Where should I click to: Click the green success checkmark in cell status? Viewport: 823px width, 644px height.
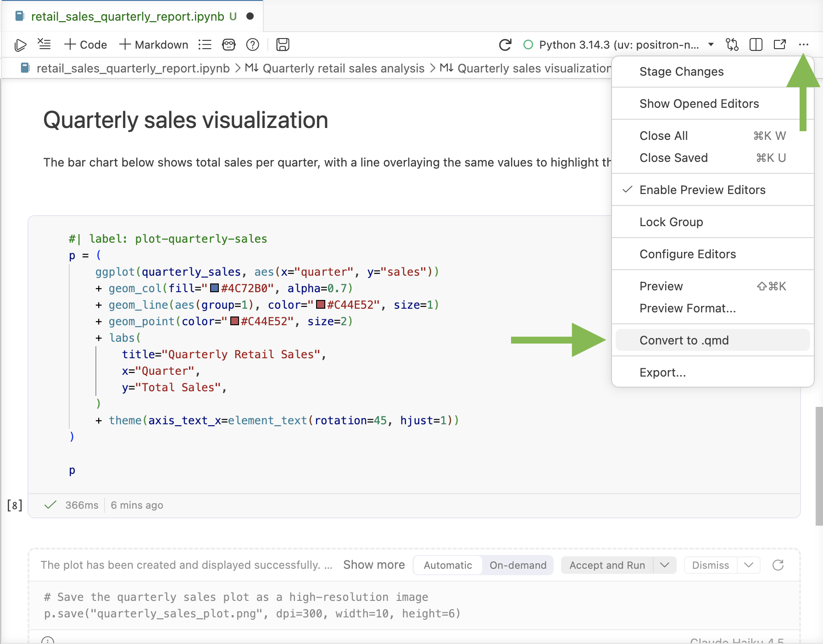[50, 505]
